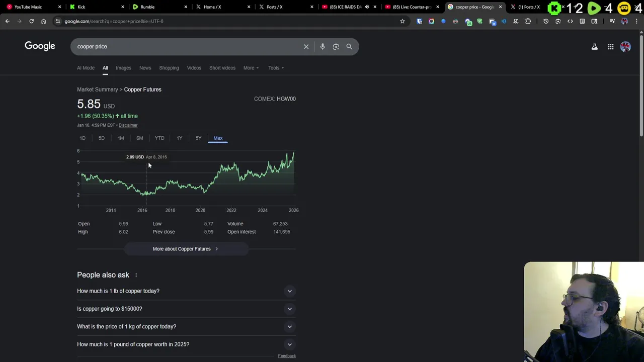
Task: Click the Google logo
Action: 40,46
